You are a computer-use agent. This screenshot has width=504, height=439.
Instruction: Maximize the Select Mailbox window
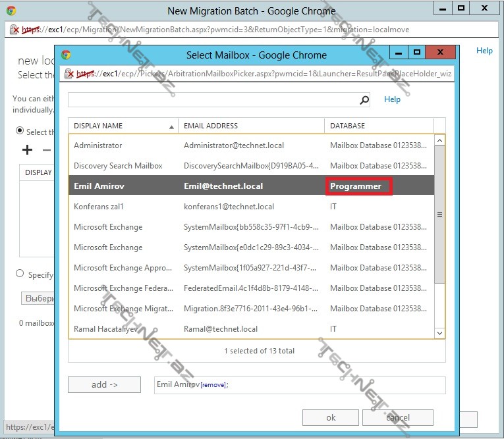[416, 52]
